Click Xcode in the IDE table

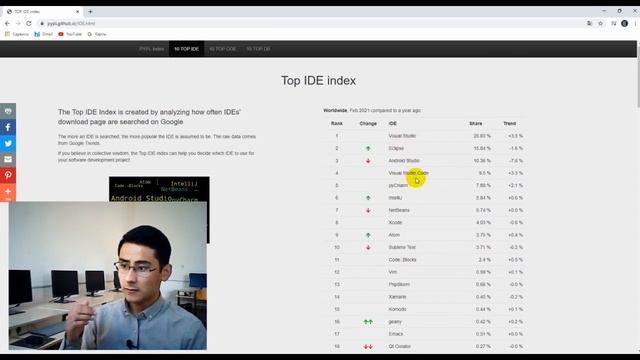396,222
